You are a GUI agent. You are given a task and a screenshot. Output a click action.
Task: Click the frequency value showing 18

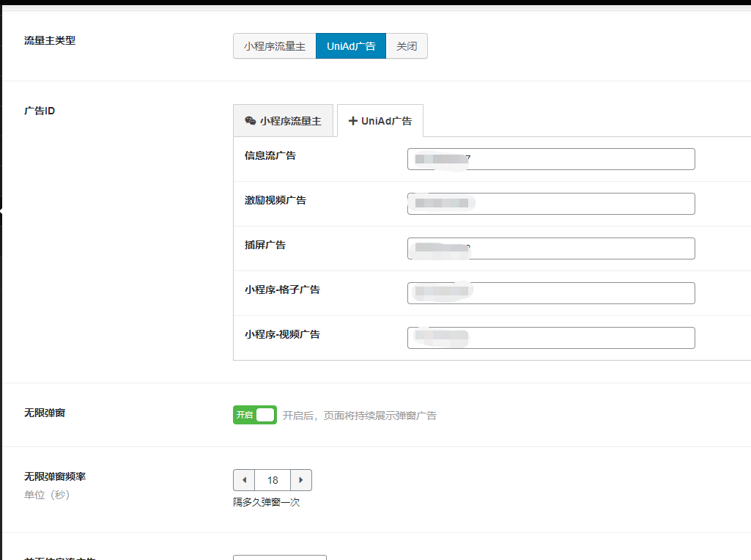272,479
